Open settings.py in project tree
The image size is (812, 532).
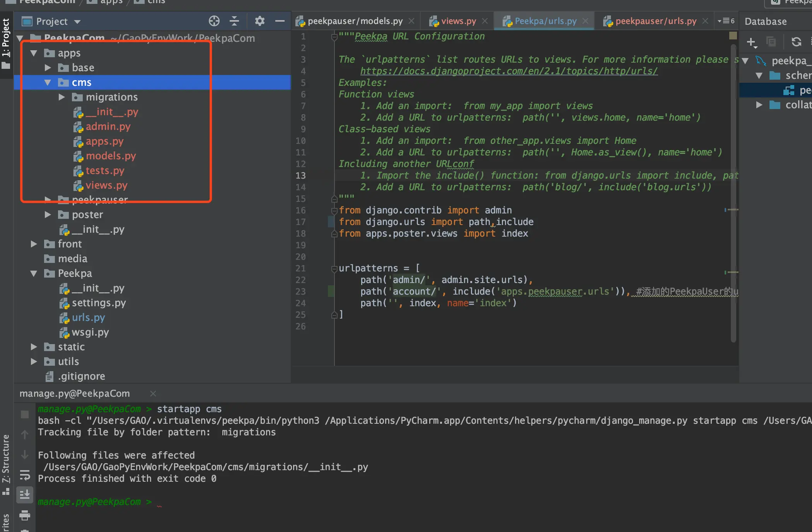point(99,303)
